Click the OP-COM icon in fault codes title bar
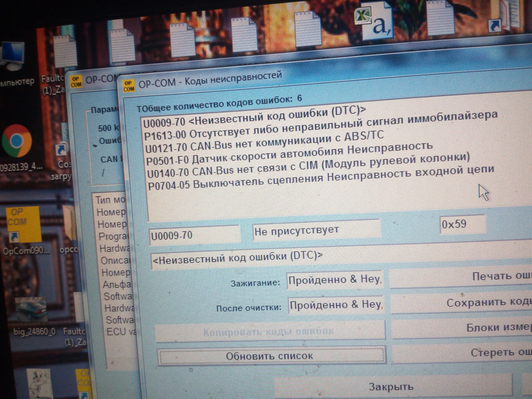 129,86
